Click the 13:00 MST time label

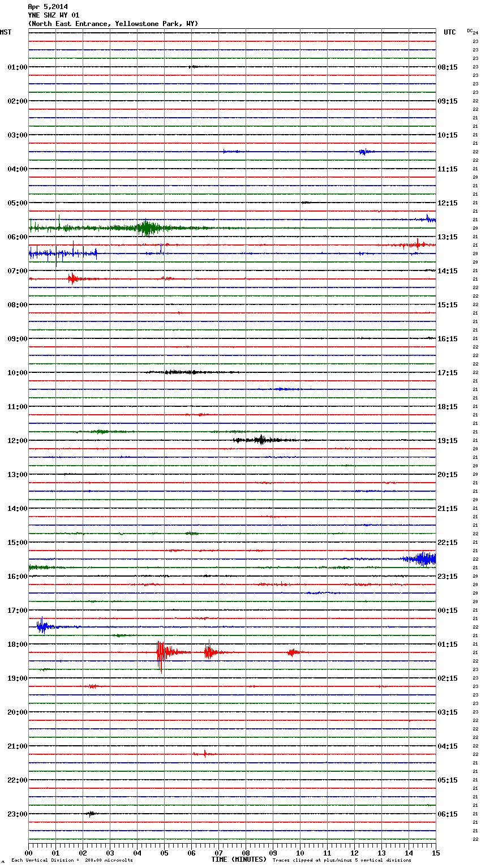18,475
